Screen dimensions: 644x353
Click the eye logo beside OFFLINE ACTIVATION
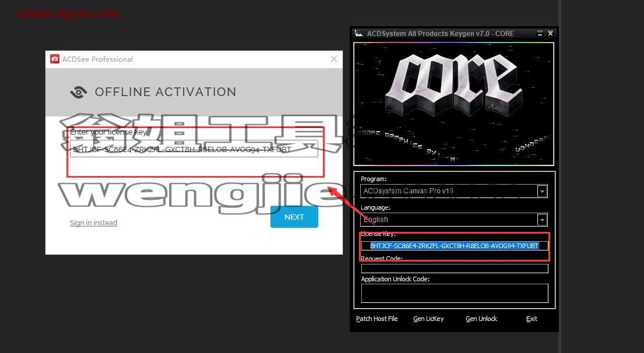tap(79, 92)
